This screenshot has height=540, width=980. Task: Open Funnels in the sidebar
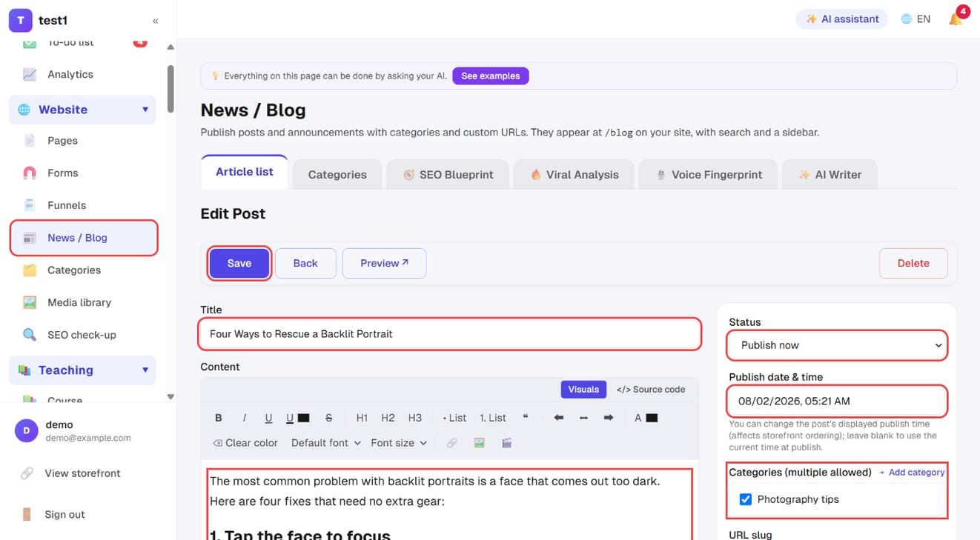82,205
